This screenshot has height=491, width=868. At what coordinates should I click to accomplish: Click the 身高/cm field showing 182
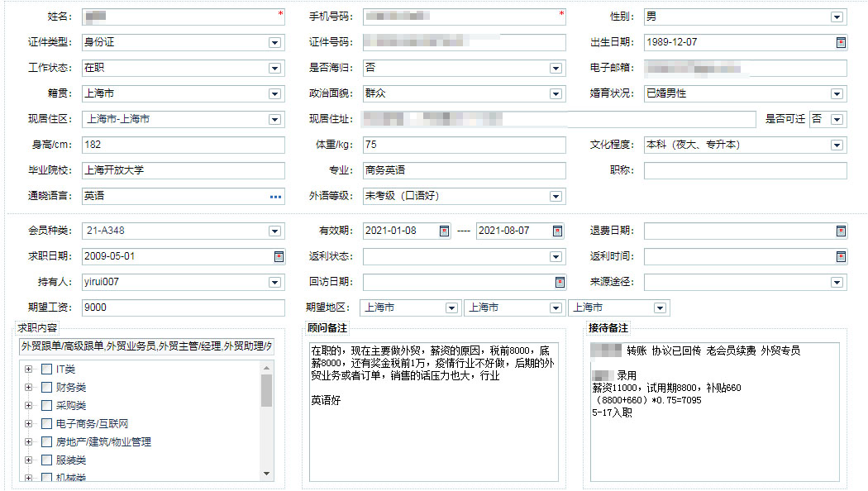184,145
